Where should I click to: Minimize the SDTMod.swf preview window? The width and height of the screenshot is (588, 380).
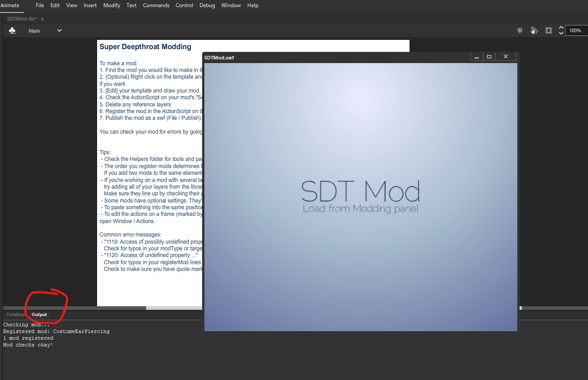click(477, 57)
